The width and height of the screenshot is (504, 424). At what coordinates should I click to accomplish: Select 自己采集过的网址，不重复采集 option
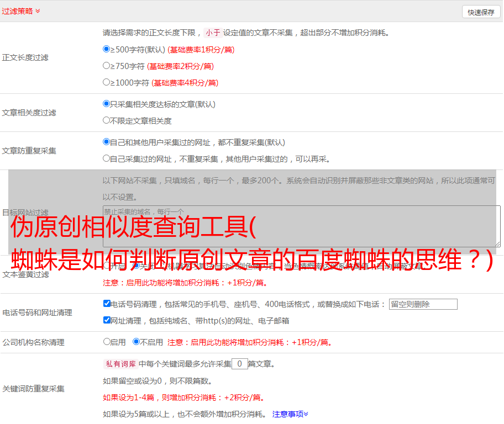(107, 158)
